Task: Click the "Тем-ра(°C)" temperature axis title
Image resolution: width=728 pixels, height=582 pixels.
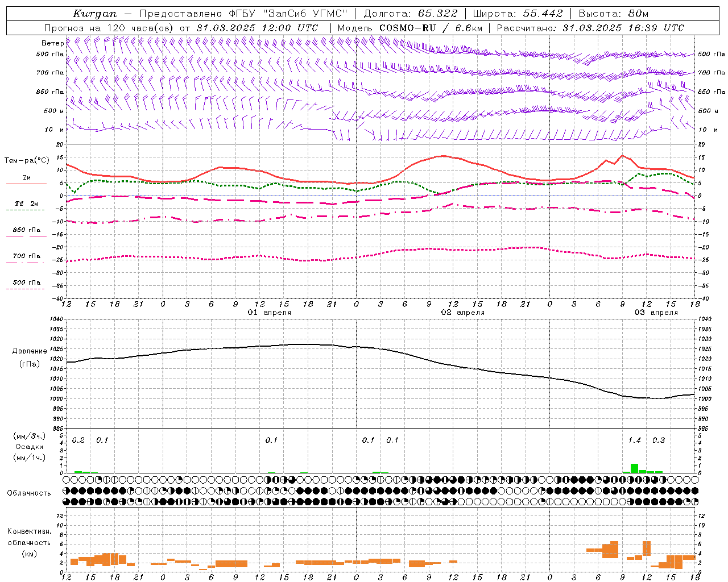Action: point(27,161)
